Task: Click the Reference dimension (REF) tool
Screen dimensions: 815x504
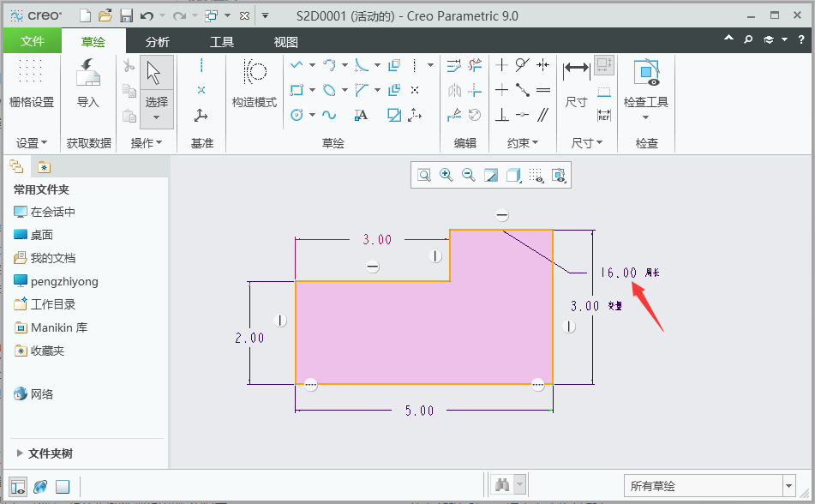Action: pos(604,115)
